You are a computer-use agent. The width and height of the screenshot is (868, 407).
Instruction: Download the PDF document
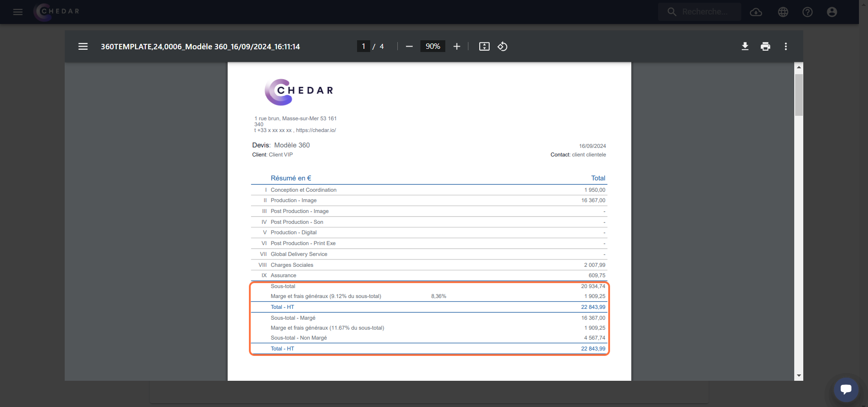pyautogui.click(x=745, y=47)
